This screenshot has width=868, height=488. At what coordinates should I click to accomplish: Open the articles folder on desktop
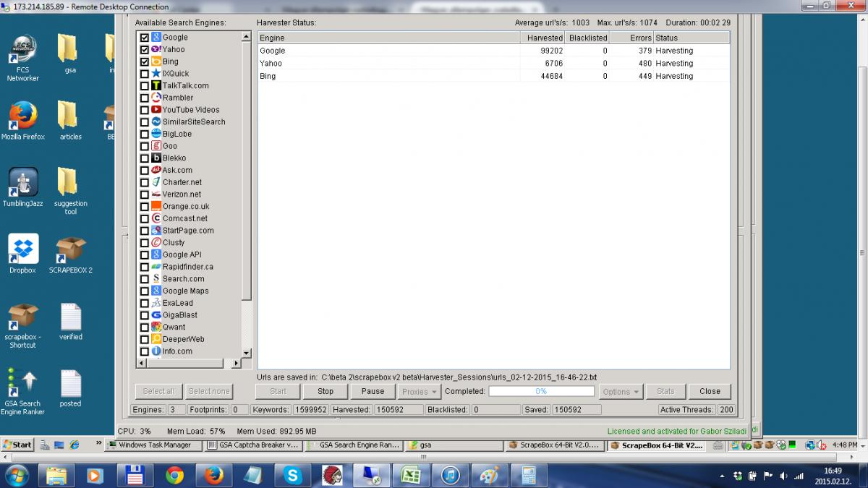(70, 120)
